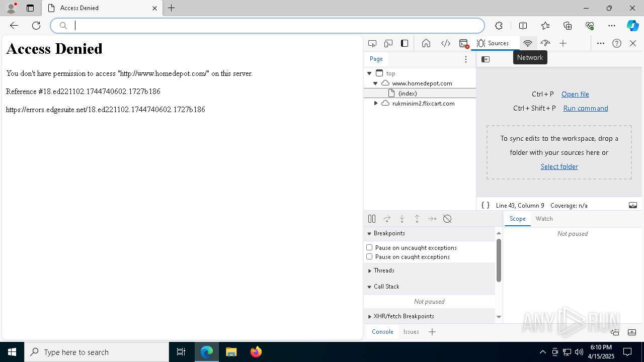This screenshot has width=644, height=362.
Task: Click Step out of current function
Action: (x=417, y=219)
